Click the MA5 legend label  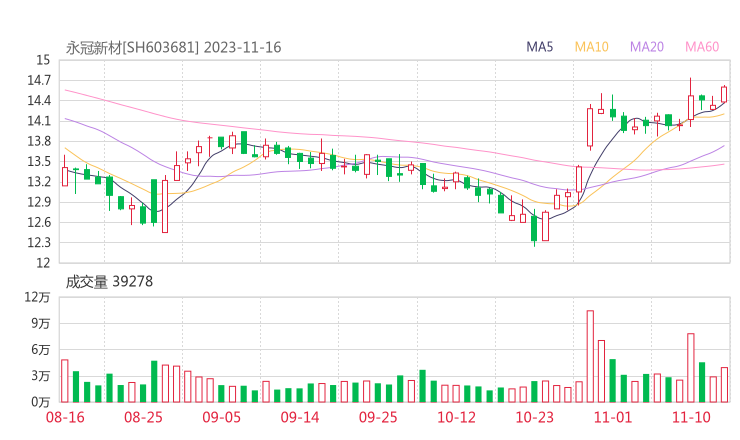539,47
